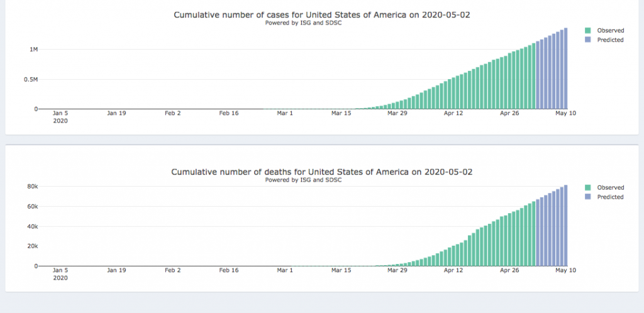Click 'Powered by ISG and SDSC' under deaths title

click(303, 180)
